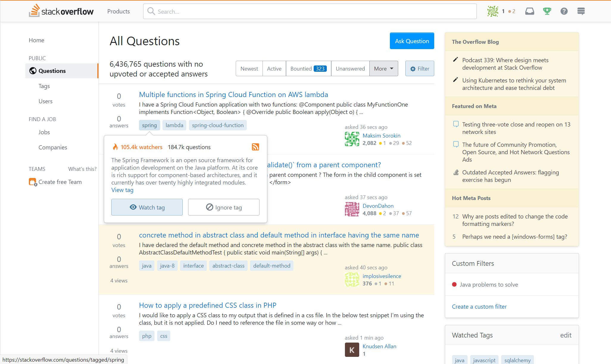
Task: Click stack icon beside Outdated Accepted Answers
Action: pos(456,172)
